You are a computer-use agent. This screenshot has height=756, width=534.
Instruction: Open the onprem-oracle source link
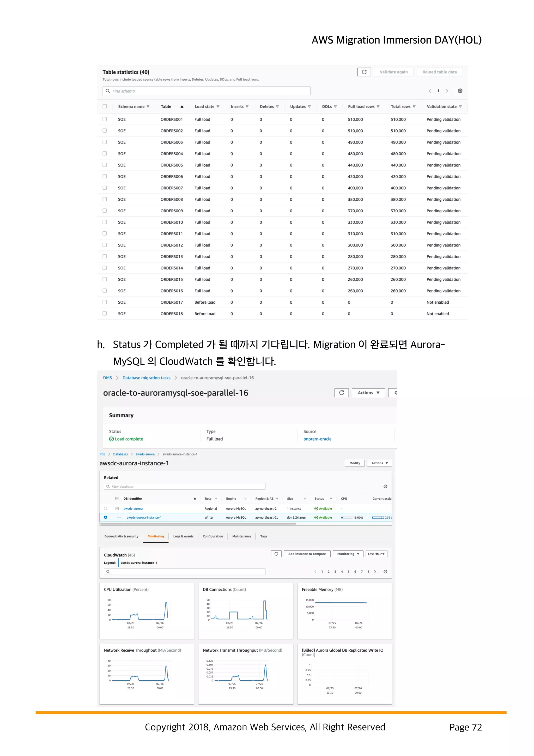(317, 439)
